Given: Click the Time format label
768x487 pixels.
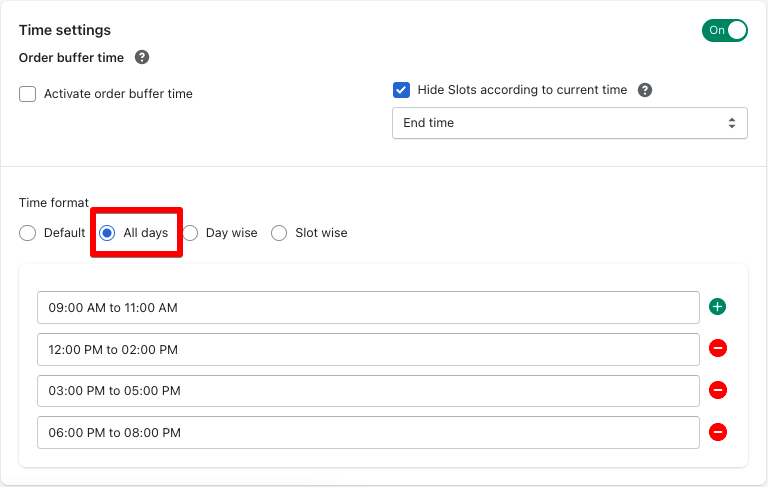Looking at the screenshot, I should [x=54, y=203].
